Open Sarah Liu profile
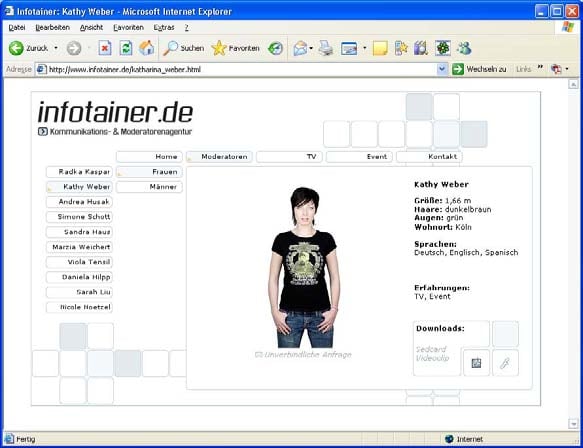 click(79, 292)
